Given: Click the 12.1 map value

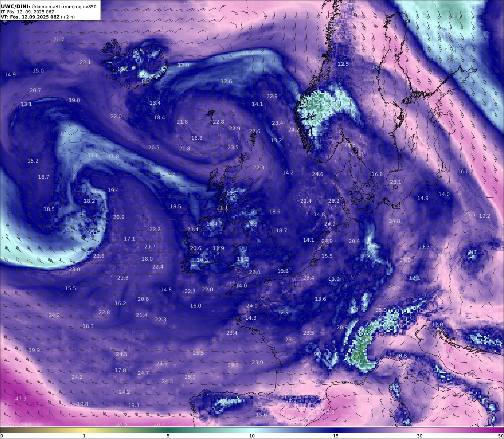Looking at the screenshot, I should point(415,278).
